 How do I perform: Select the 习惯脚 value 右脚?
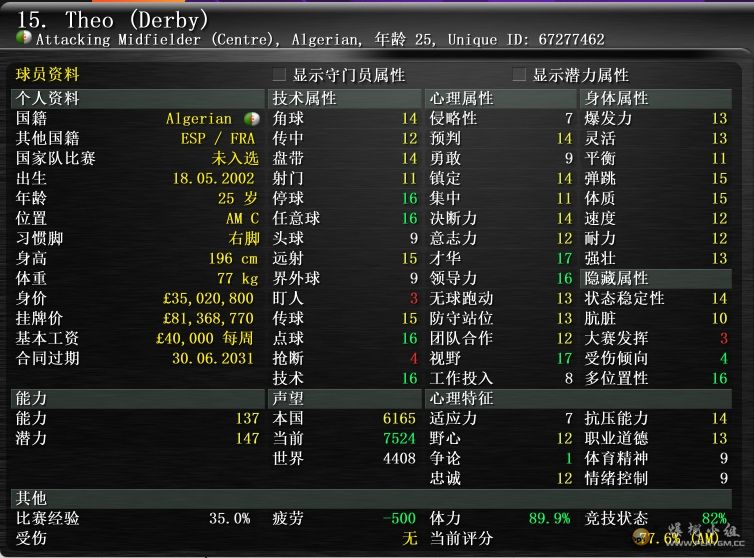[x=243, y=238]
